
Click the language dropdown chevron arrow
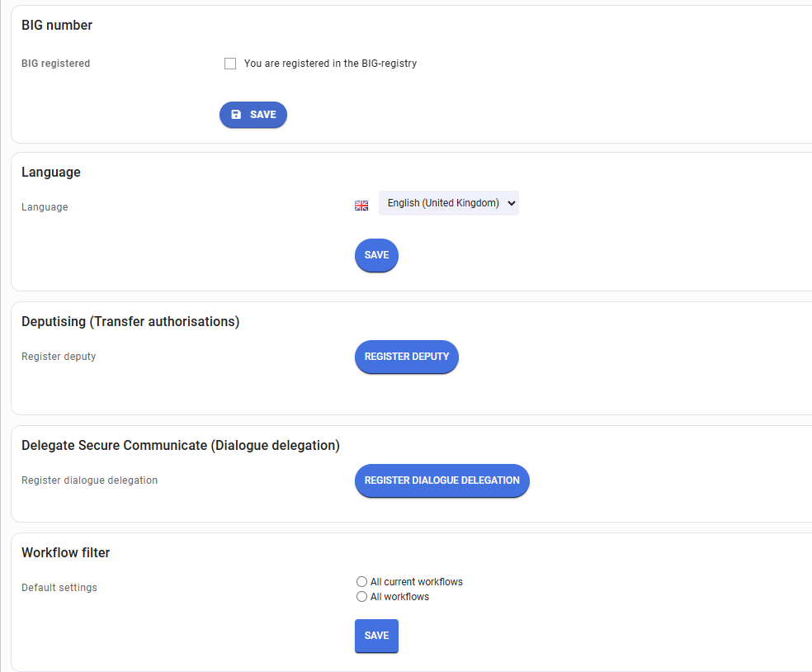tap(512, 203)
